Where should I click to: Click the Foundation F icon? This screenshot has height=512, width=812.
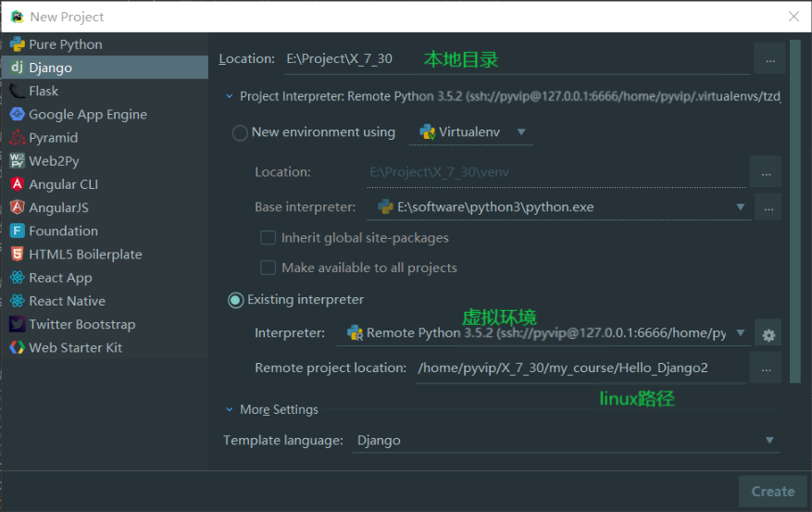click(x=17, y=231)
